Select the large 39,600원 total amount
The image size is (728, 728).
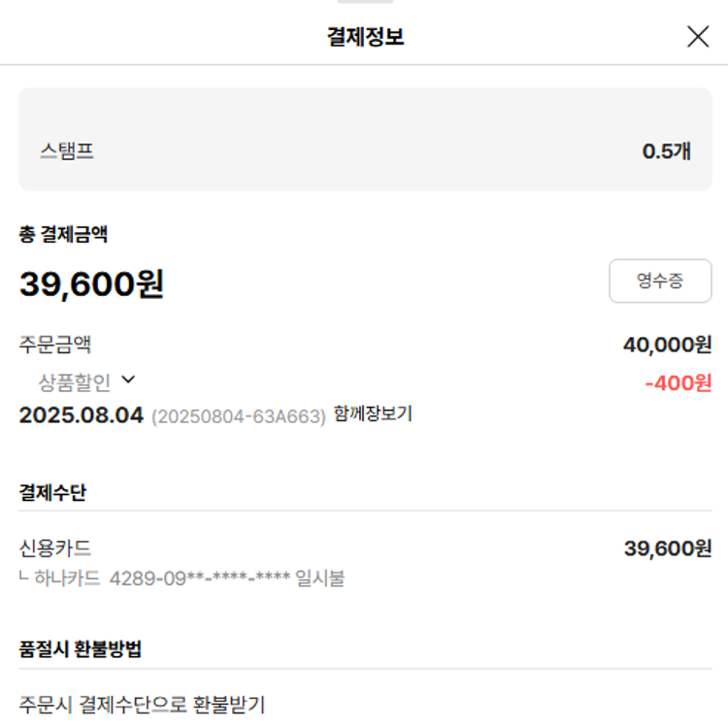[92, 283]
